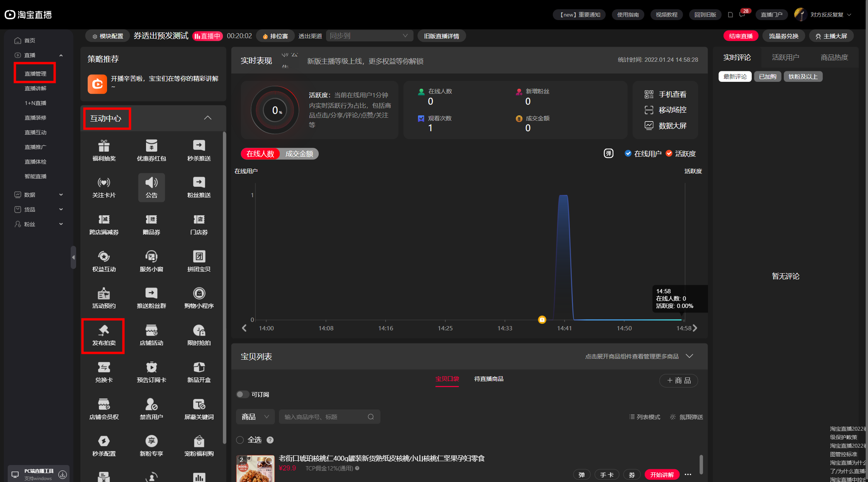Screen dimensions: 868x482
Task: Collapse the 直播 sidebar section
Action: 61,55
